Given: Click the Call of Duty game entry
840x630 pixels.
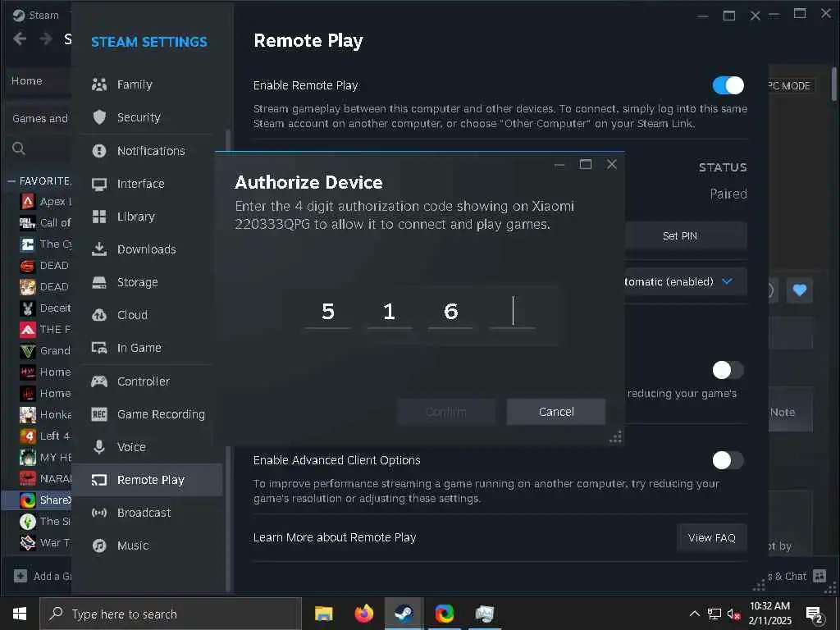Looking at the screenshot, I should pyautogui.click(x=45, y=223).
